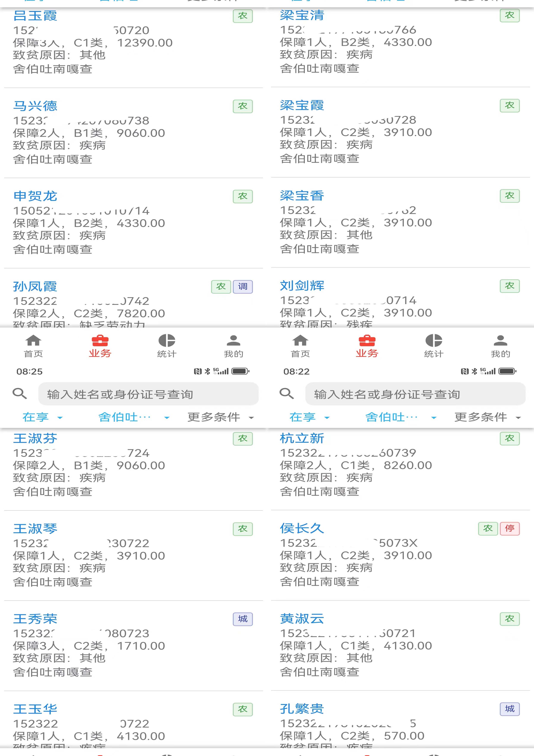Switch to the 统计 tab below 刘剑辉's entry

tap(434, 346)
